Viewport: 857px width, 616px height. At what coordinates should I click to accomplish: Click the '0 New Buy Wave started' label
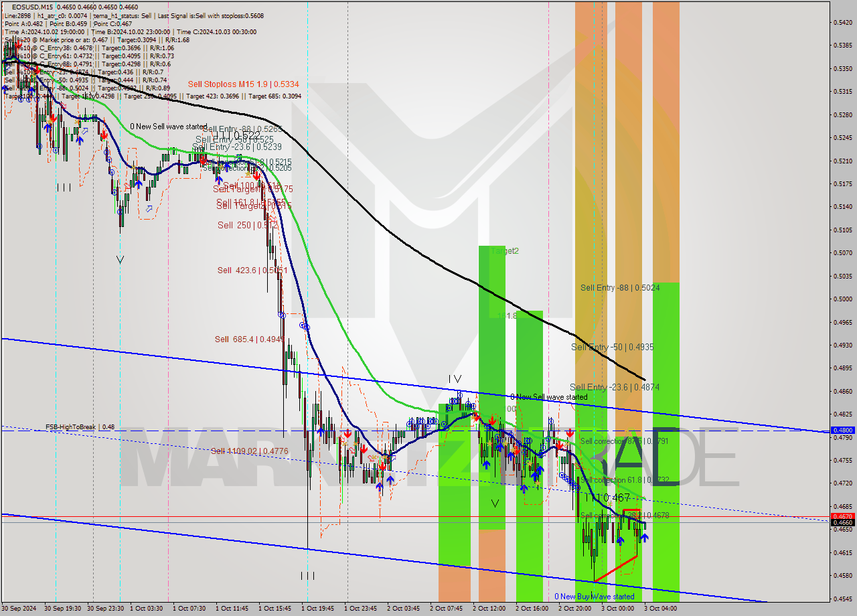coord(594,597)
